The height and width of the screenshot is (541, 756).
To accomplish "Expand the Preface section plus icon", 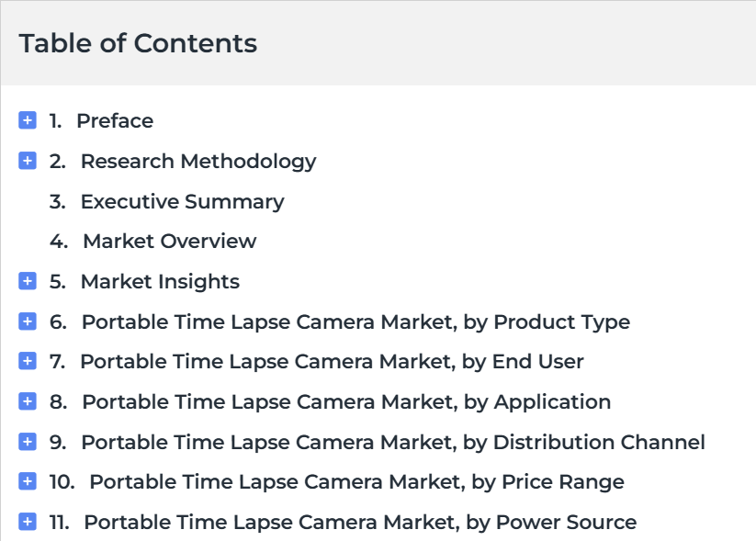I will click(x=28, y=120).
